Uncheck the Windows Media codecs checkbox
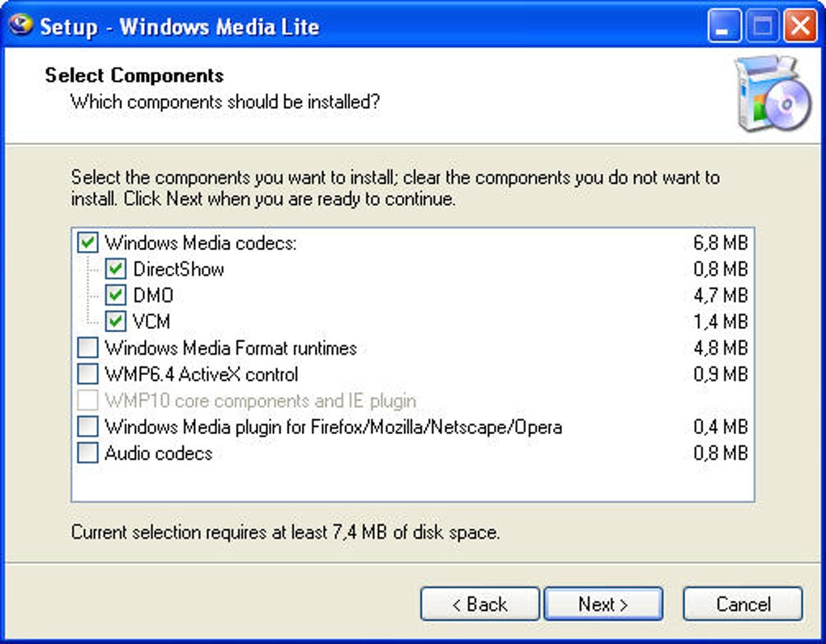This screenshot has height=644, width=826. (x=87, y=242)
